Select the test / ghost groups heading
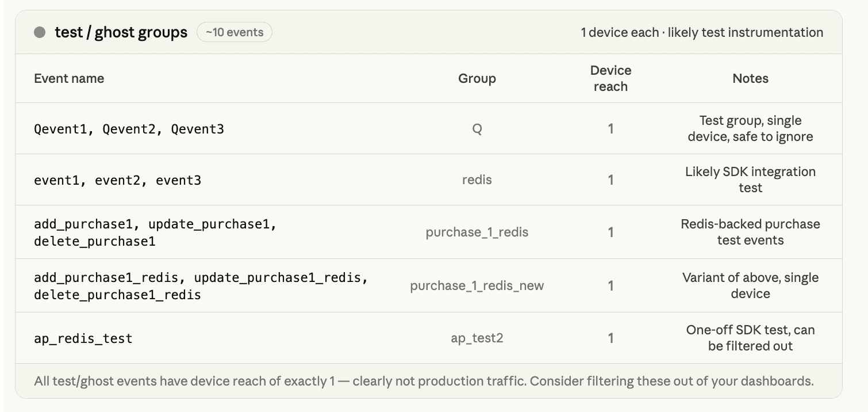868x412 pixels. (121, 32)
